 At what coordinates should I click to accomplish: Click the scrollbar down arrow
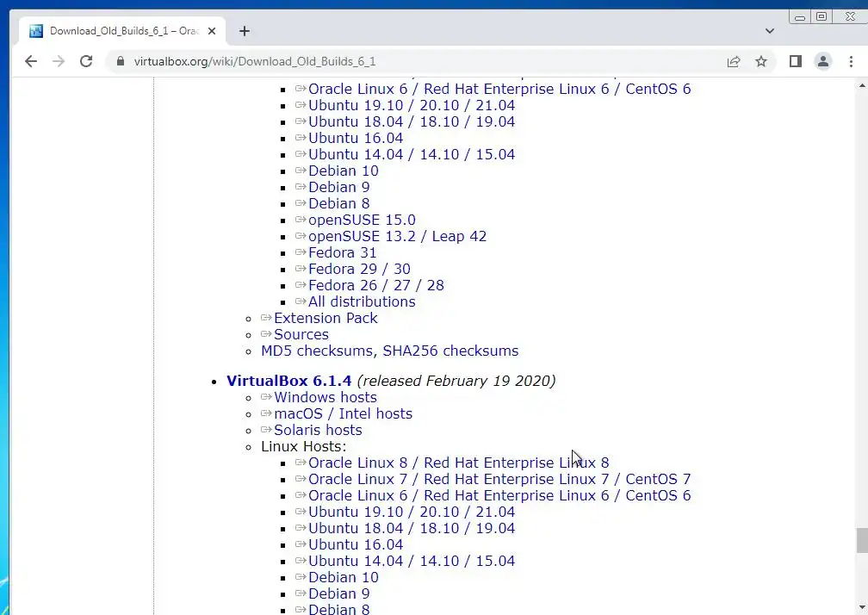coord(861,607)
